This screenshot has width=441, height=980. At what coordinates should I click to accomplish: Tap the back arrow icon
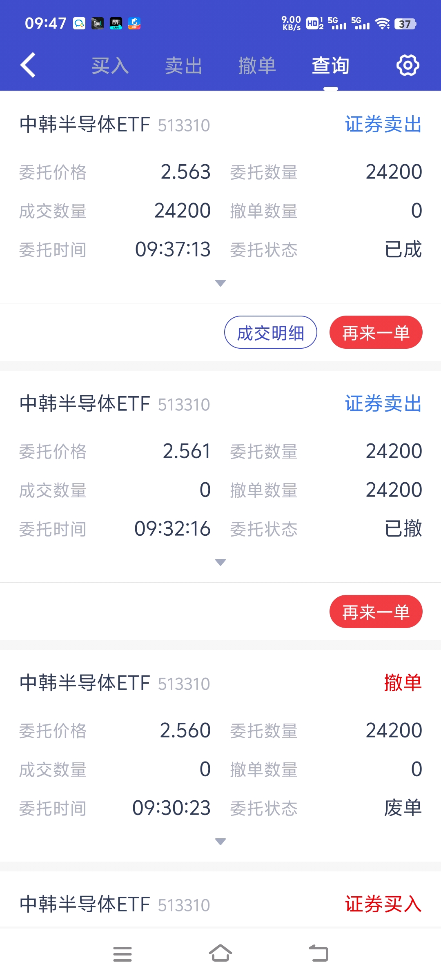point(28,65)
